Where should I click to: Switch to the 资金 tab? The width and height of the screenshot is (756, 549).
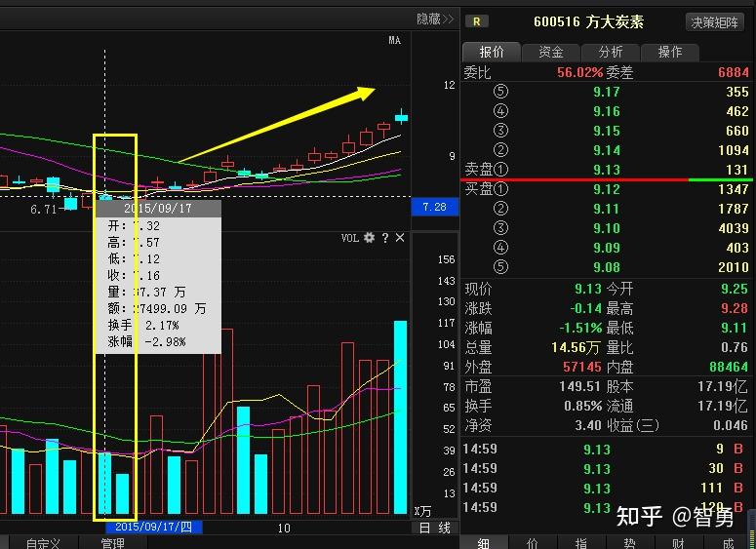[551, 52]
